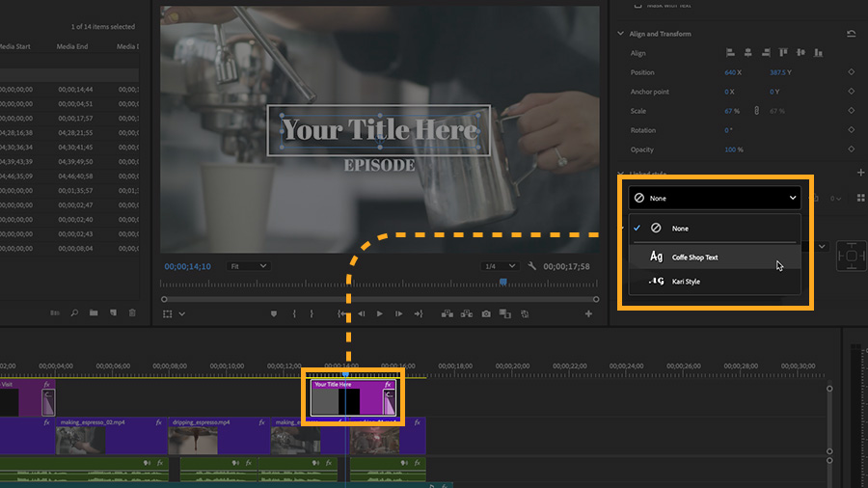
Task: Reset the Align and Transform settings
Action: point(851,34)
